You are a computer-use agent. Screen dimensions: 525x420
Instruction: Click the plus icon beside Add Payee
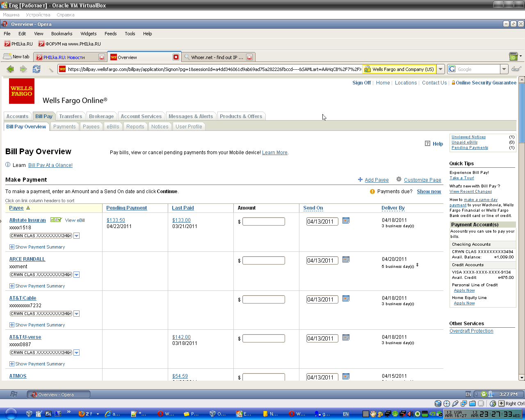coord(360,180)
